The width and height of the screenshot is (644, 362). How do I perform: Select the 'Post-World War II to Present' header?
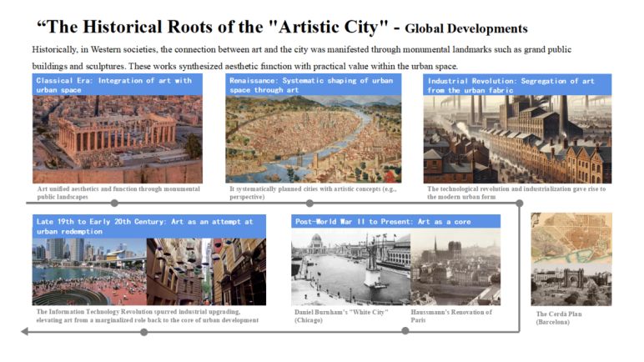[396, 222]
